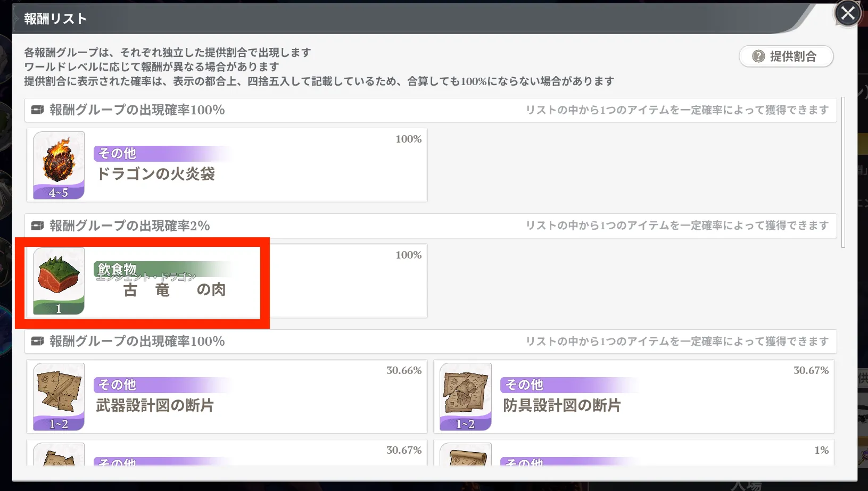Select the rolled scroll icon with 1% rate

coord(465,456)
